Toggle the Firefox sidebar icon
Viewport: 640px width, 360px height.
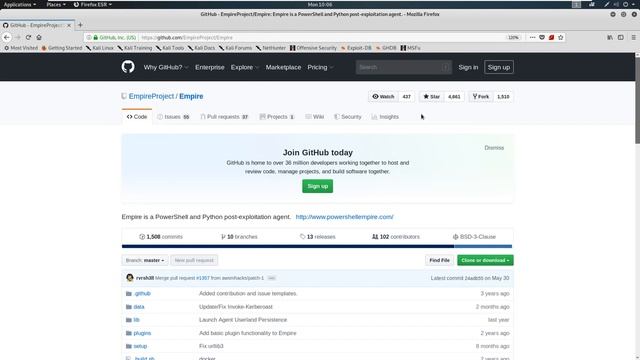[620, 37]
